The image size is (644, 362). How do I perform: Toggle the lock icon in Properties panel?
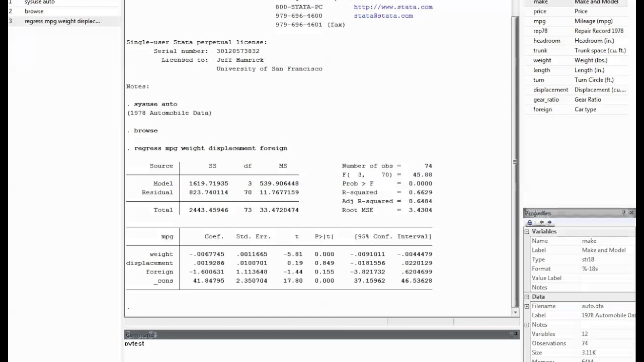click(x=530, y=222)
